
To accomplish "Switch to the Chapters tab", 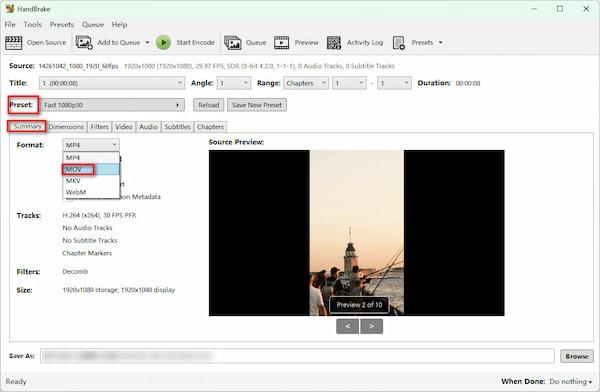I will click(210, 127).
